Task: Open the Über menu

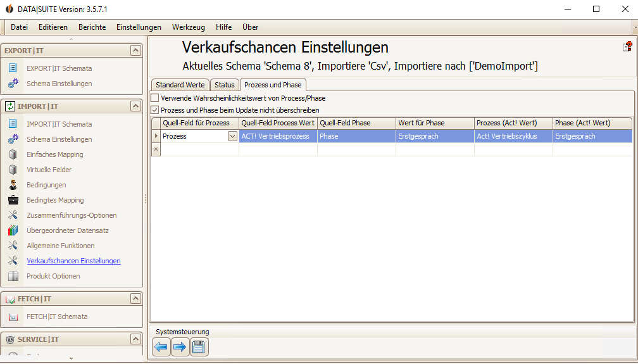Action: click(x=250, y=27)
